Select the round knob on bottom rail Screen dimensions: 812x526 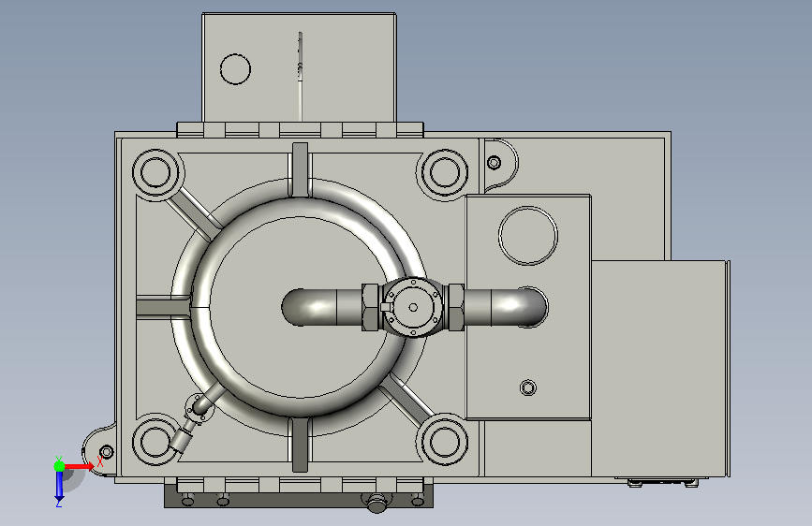point(376,503)
